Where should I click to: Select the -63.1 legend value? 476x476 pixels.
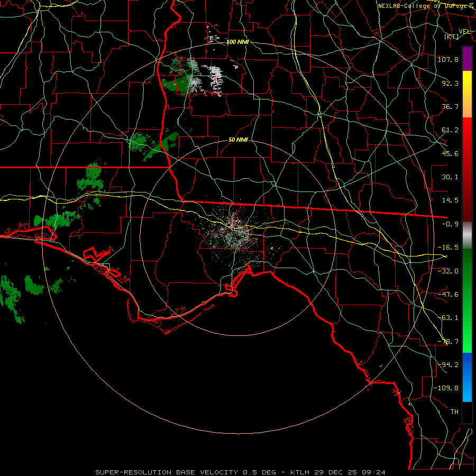(448, 318)
